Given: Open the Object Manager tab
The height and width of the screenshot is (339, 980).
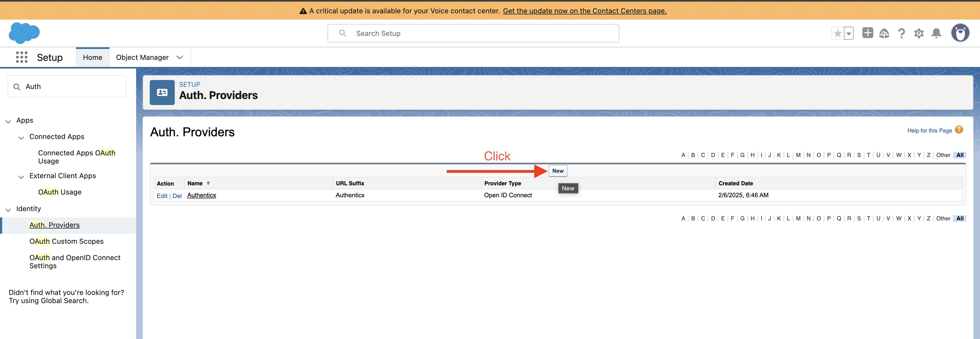Looking at the screenshot, I should [142, 57].
